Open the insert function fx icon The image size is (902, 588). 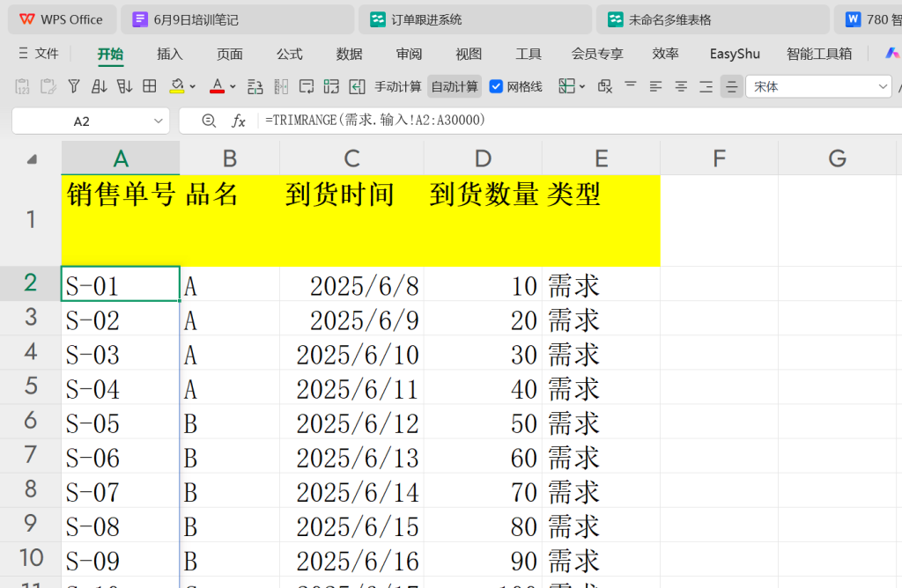click(238, 121)
